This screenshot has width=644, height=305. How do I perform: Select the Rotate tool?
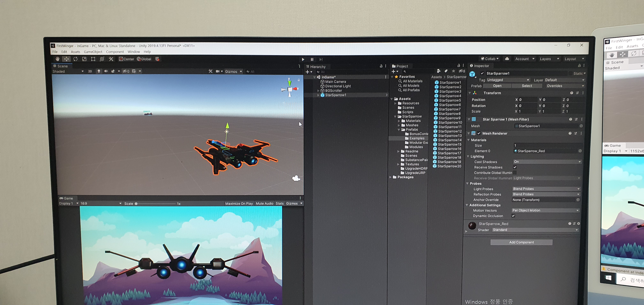pos(75,59)
